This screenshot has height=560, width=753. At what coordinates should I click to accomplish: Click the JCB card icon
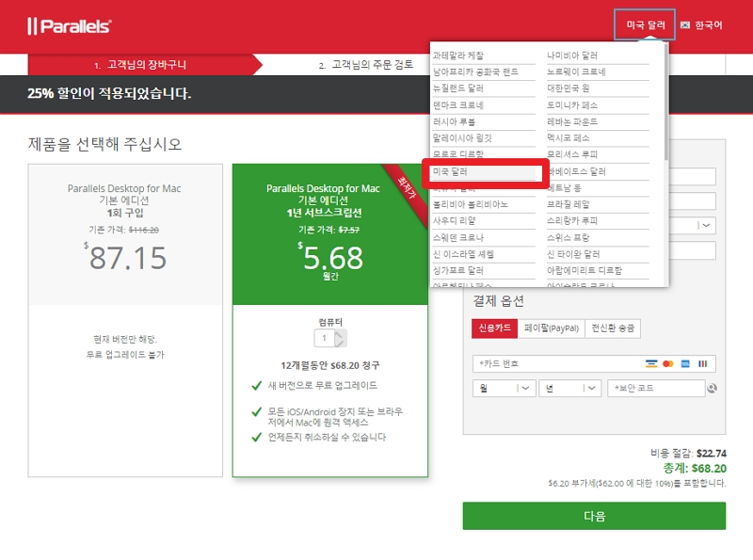[702, 363]
